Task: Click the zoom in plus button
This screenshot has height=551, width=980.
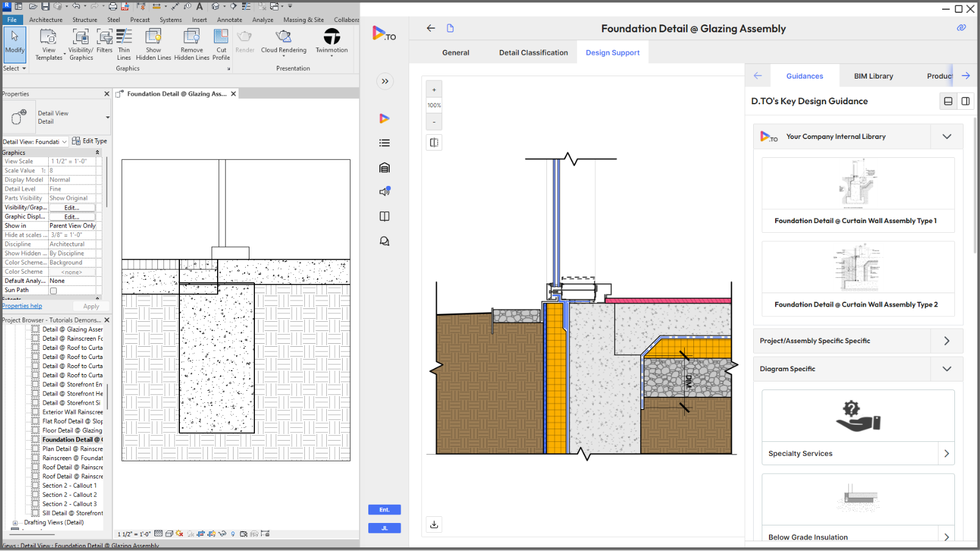Action: 434,90
